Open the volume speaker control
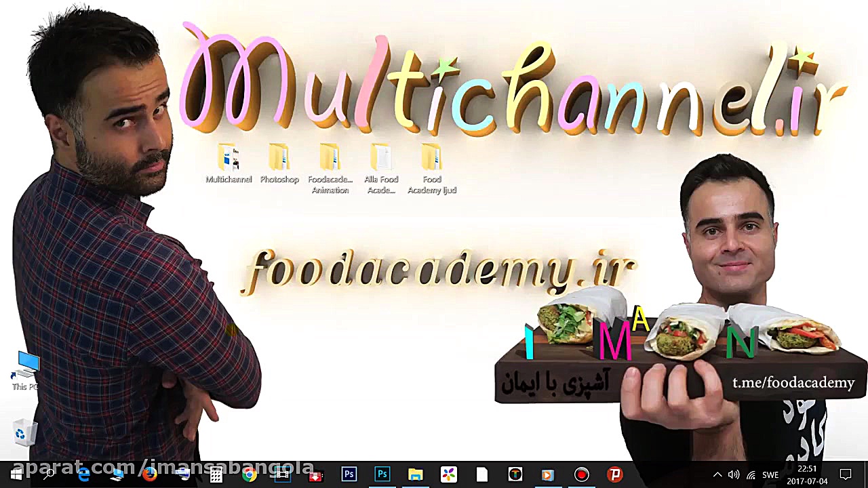This screenshot has height=488, width=868. click(734, 474)
